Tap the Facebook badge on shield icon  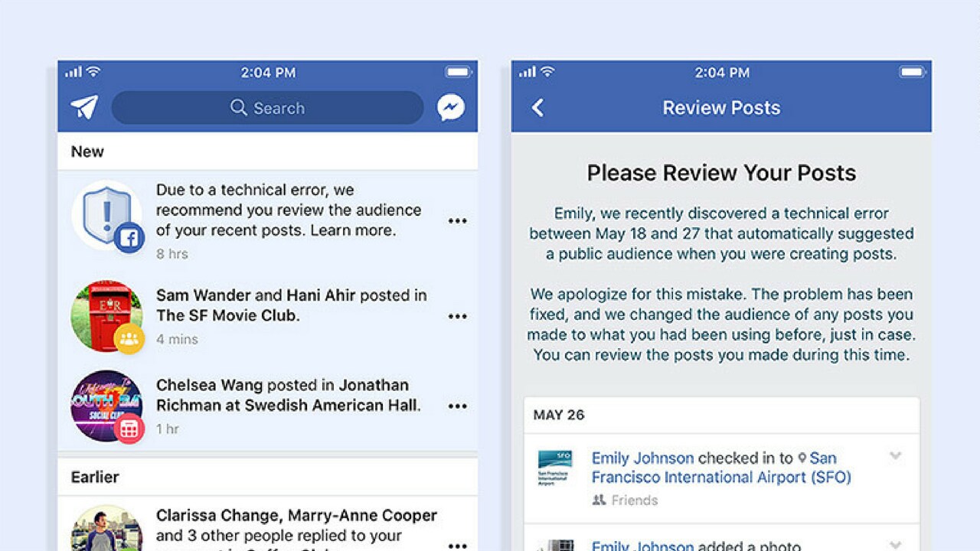point(129,239)
